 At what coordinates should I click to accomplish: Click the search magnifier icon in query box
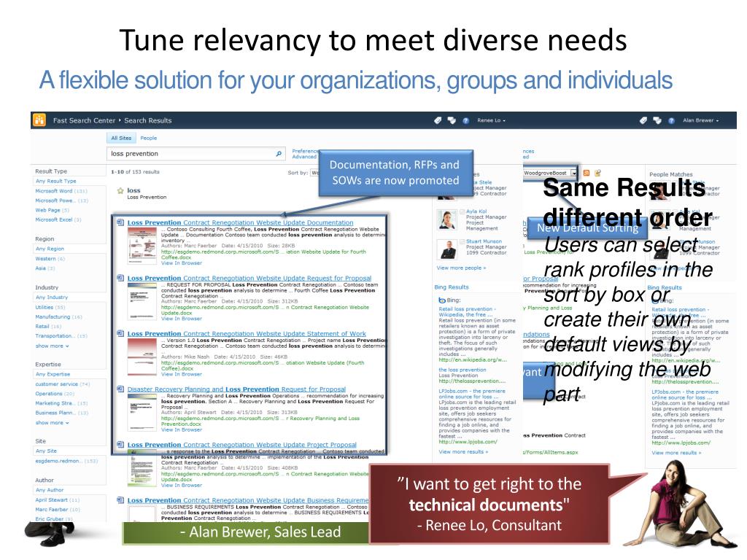pos(279,154)
